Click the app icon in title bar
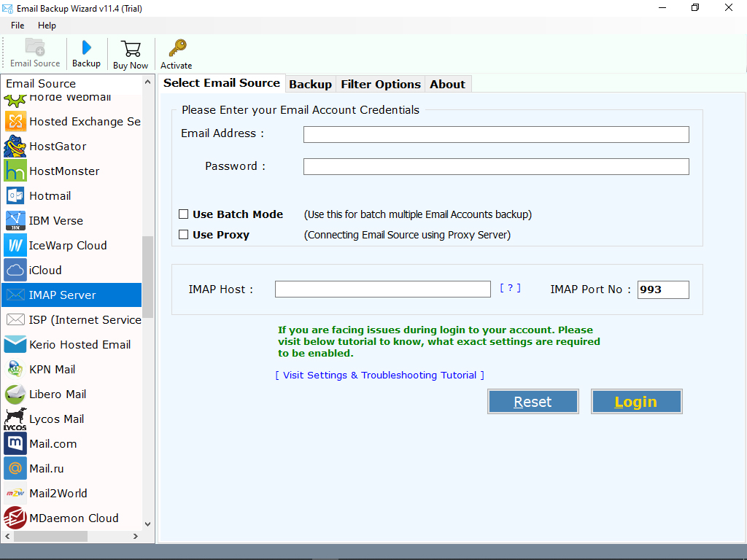The height and width of the screenshot is (560, 747). (x=7, y=9)
